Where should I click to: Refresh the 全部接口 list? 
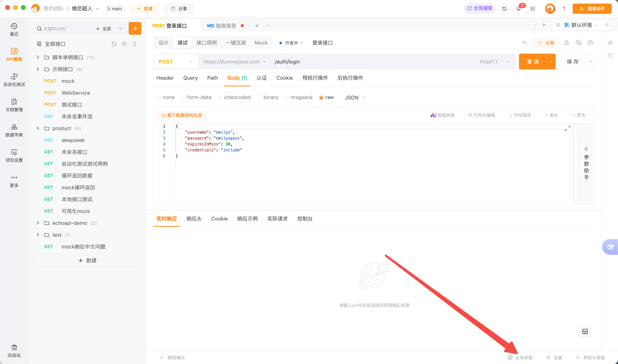pyautogui.click(x=114, y=44)
